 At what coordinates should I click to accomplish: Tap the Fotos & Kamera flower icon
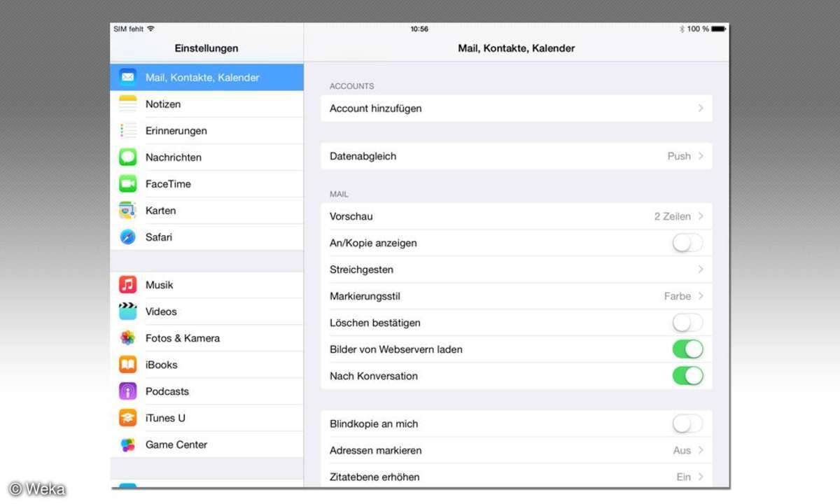[x=127, y=337]
